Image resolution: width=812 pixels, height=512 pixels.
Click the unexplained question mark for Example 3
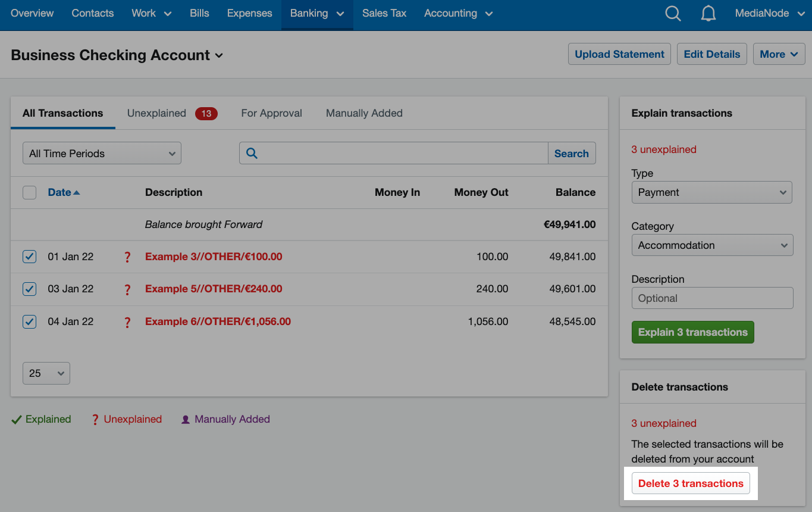[127, 257]
